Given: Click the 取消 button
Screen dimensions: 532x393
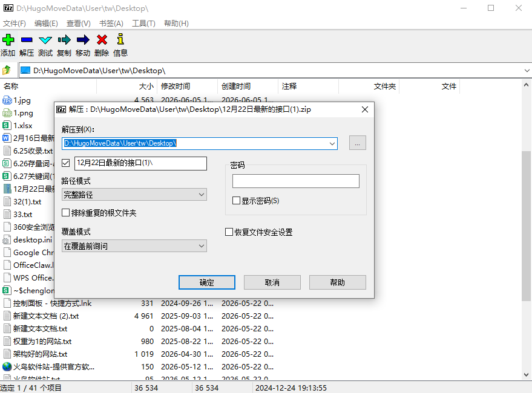Looking at the screenshot, I should [x=272, y=282].
